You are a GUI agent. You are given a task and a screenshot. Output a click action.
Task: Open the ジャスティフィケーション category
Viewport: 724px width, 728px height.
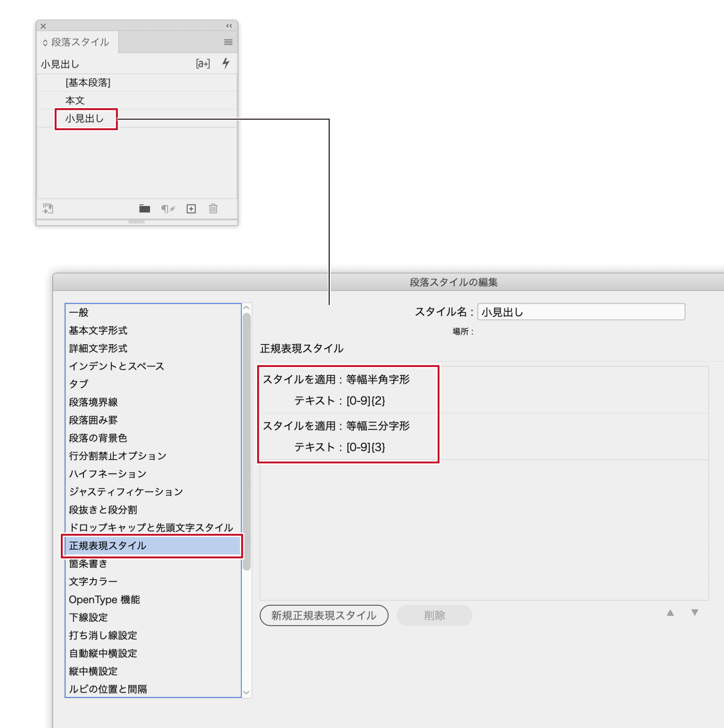(x=153, y=492)
